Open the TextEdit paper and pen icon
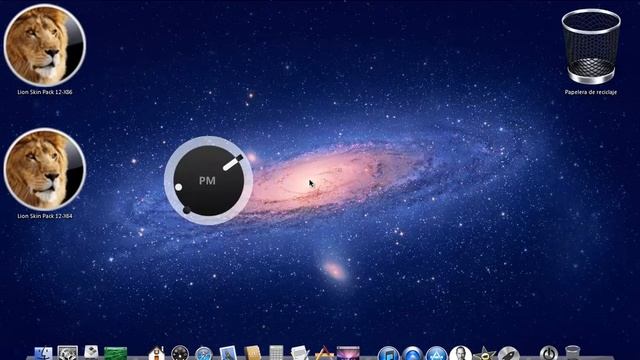The image size is (640, 360). point(300,353)
